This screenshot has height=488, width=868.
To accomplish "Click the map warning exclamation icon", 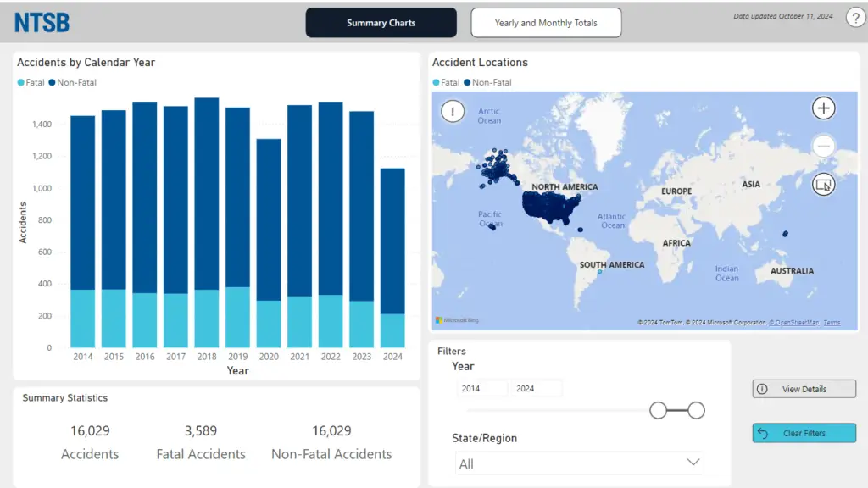I will 453,111.
